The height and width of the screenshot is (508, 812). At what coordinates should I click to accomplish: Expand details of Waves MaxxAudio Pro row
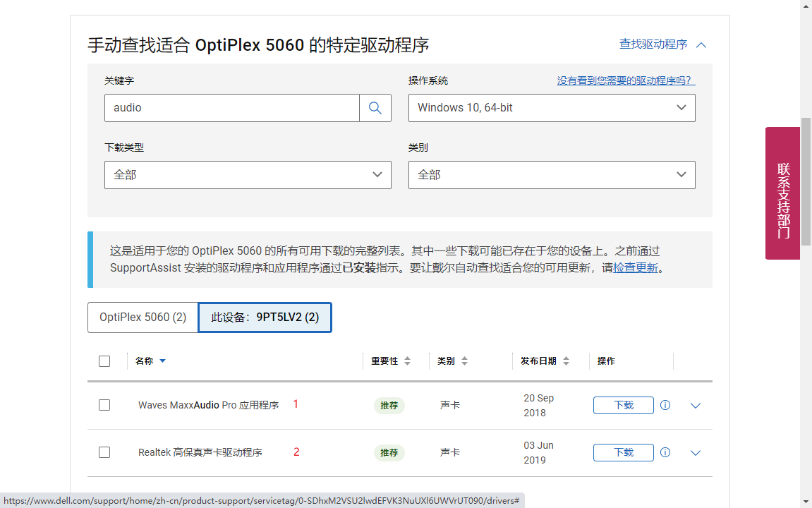point(696,406)
